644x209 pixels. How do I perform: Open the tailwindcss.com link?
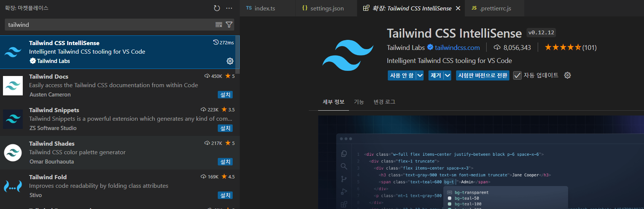(457, 47)
